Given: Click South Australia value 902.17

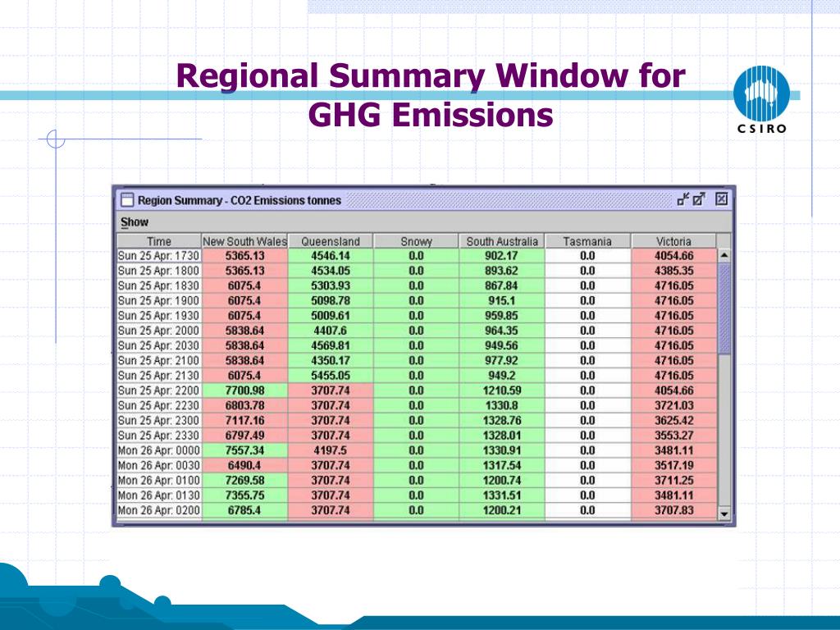Looking at the screenshot, I should point(502,256).
